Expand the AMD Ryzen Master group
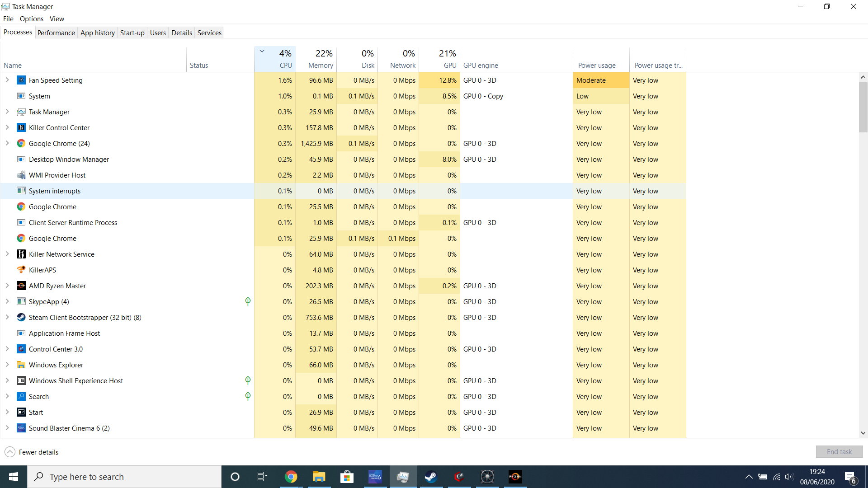 coord(7,286)
